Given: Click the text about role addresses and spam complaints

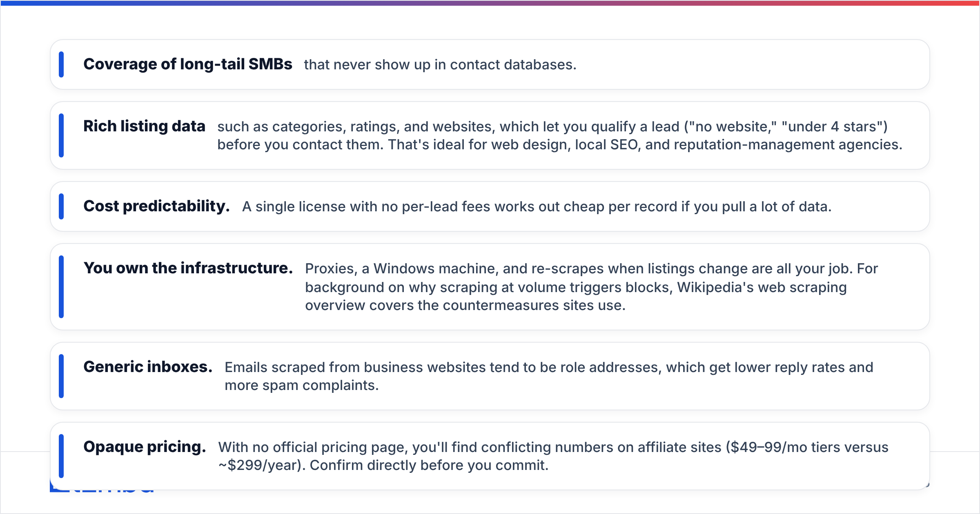Looking at the screenshot, I should click(x=549, y=376).
